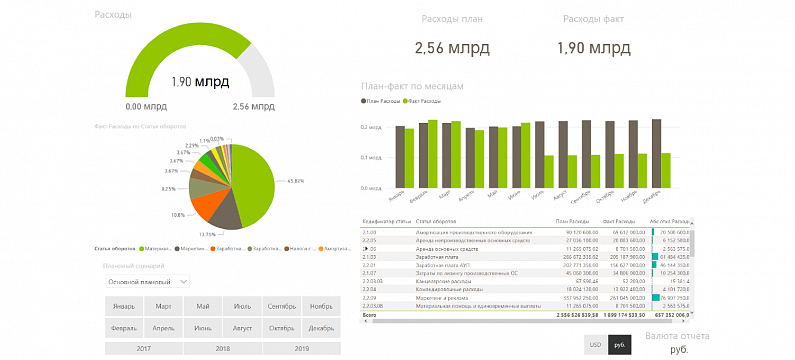The width and height of the screenshot is (795, 360).
Task: Toggle the Июль month filter
Action: click(x=242, y=307)
